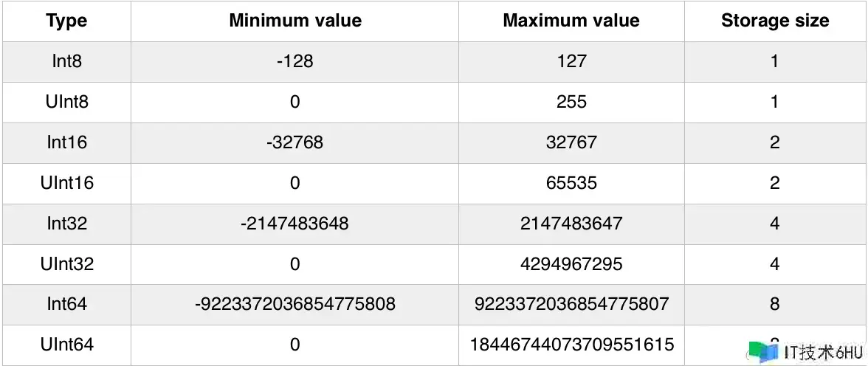Click the 255 maximum value cell

tap(571, 103)
